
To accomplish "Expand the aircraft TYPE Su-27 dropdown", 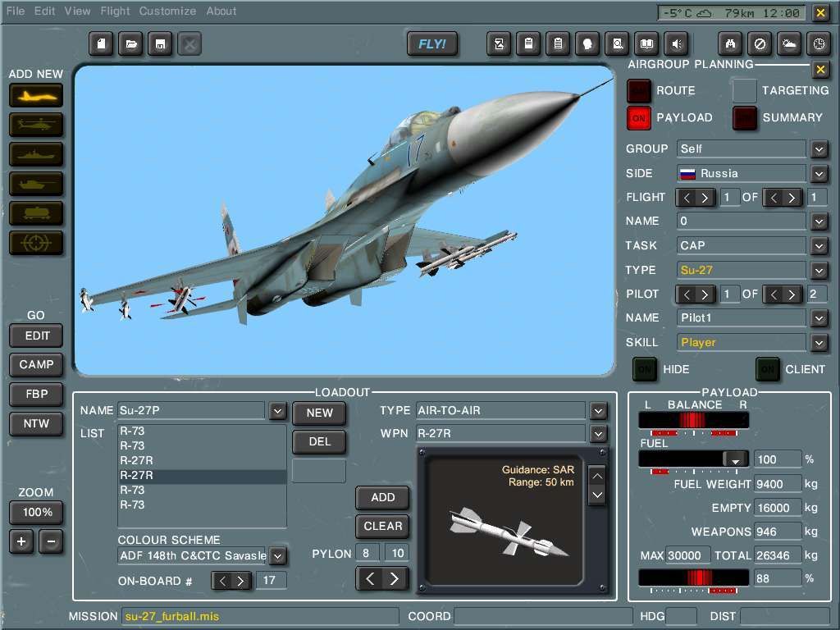I will [x=819, y=270].
